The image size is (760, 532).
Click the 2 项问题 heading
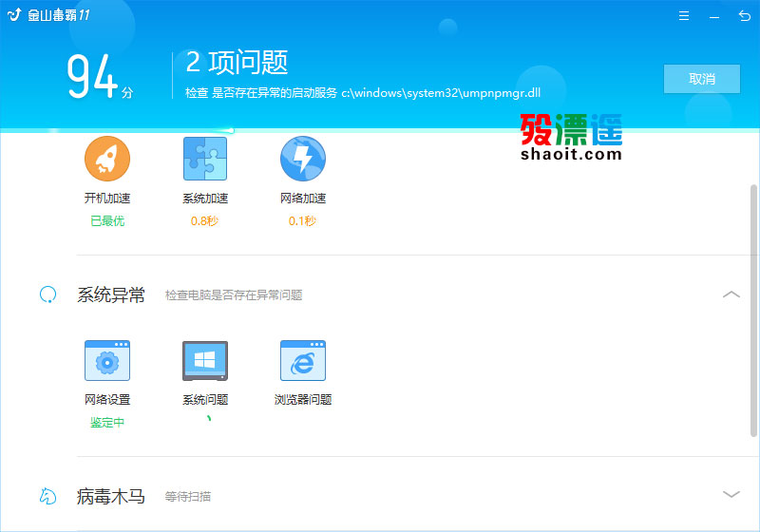click(x=237, y=63)
